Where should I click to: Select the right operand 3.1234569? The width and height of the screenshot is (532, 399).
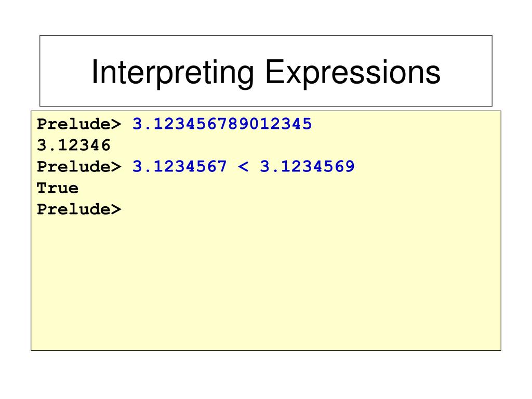(307, 167)
